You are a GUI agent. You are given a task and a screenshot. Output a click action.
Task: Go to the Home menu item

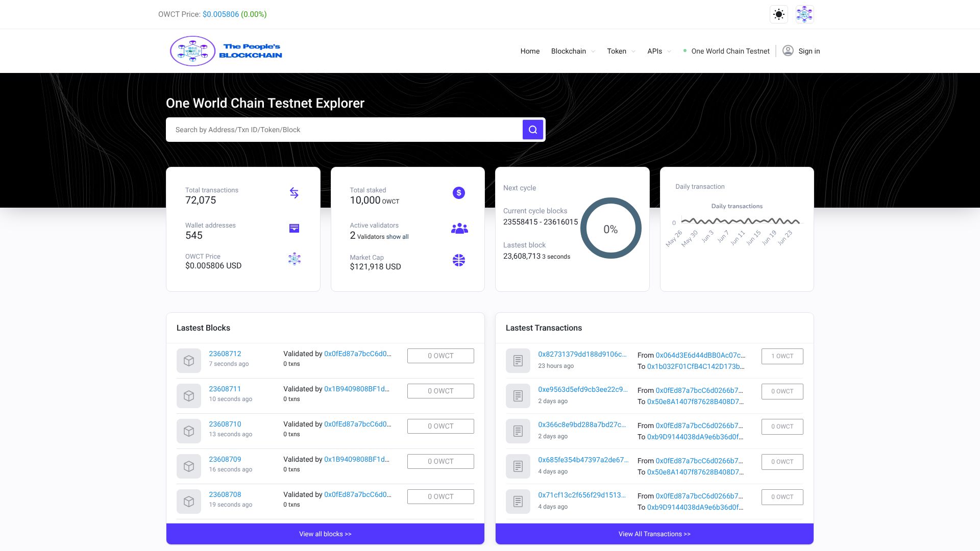pyautogui.click(x=530, y=51)
